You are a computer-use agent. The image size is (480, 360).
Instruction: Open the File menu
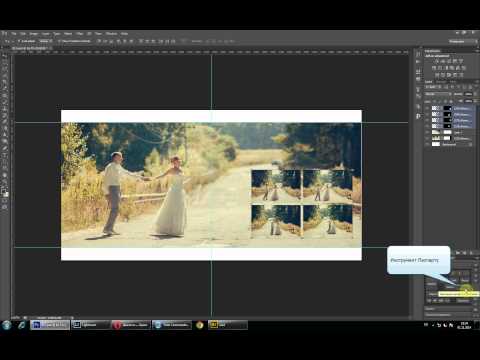tap(14, 34)
